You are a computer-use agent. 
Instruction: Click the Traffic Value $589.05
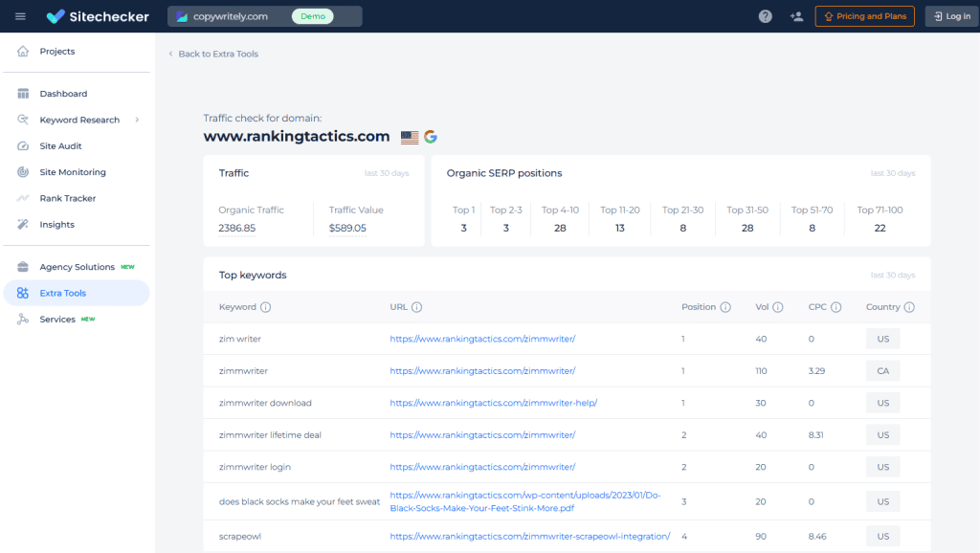pyautogui.click(x=347, y=228)
